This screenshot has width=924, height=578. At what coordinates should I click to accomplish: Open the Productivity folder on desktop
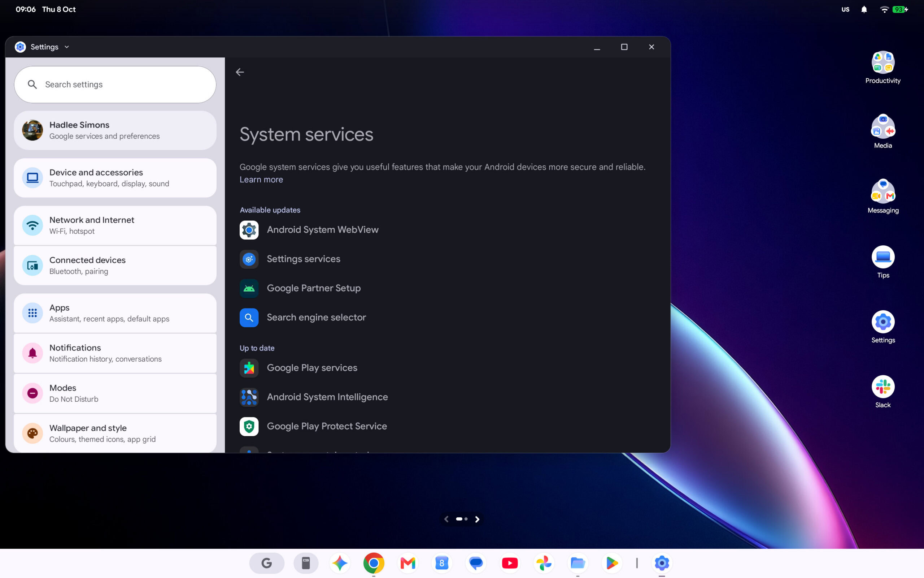(883, 68)
